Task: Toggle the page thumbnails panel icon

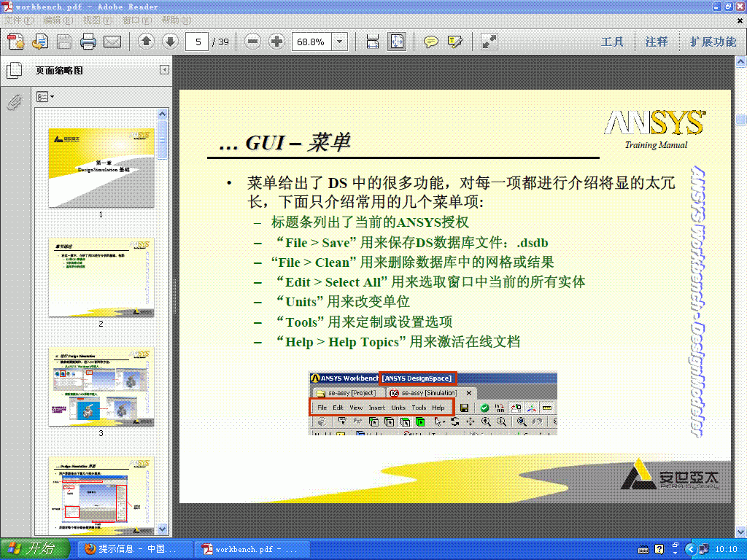Action: pos(14,71)
